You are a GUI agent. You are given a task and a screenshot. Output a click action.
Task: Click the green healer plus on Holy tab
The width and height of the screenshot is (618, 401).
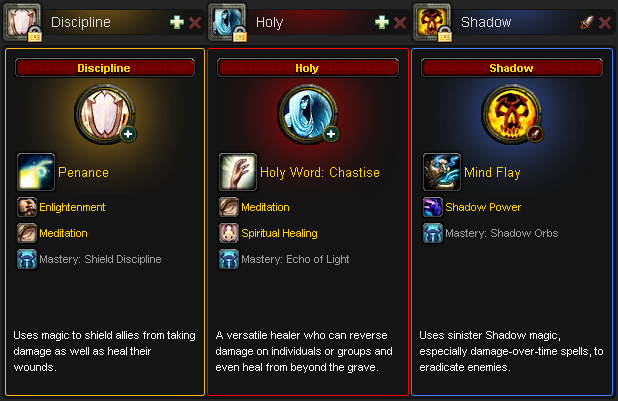(x=382, y=22)
